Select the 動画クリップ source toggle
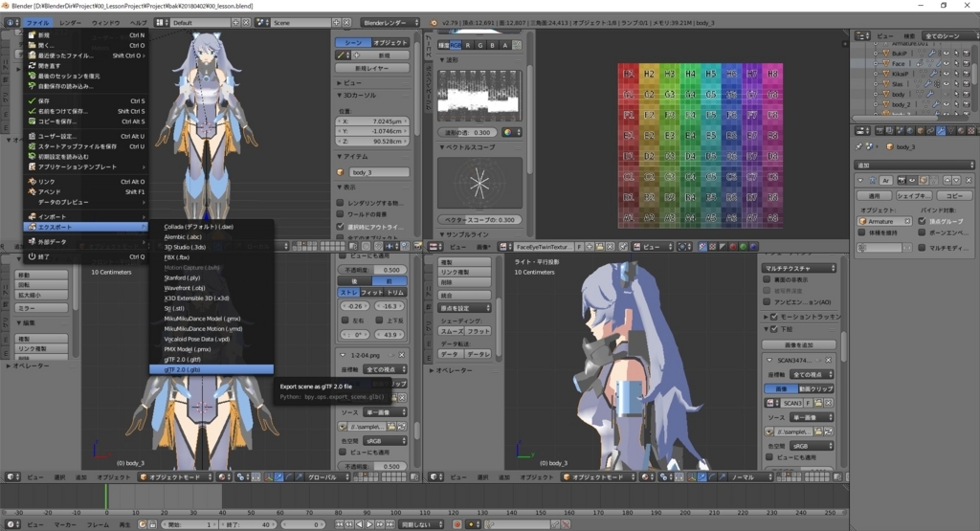The image size is (980, 531). [x=816, y=388]
